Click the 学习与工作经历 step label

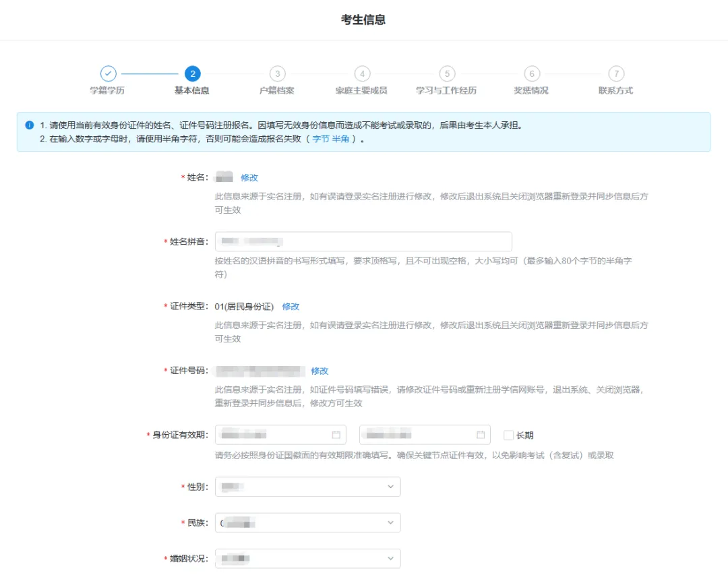tap(446, 90)
